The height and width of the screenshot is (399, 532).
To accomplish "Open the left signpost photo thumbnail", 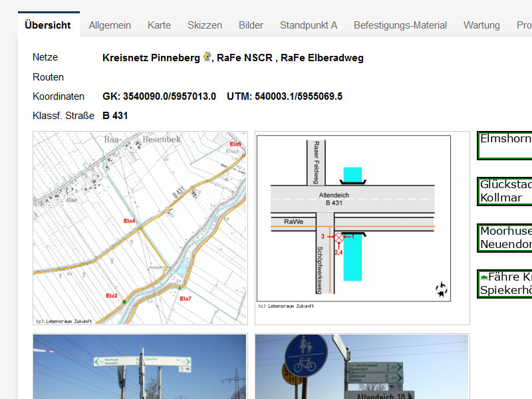I will pyautogui.click(x=140, y=366).
